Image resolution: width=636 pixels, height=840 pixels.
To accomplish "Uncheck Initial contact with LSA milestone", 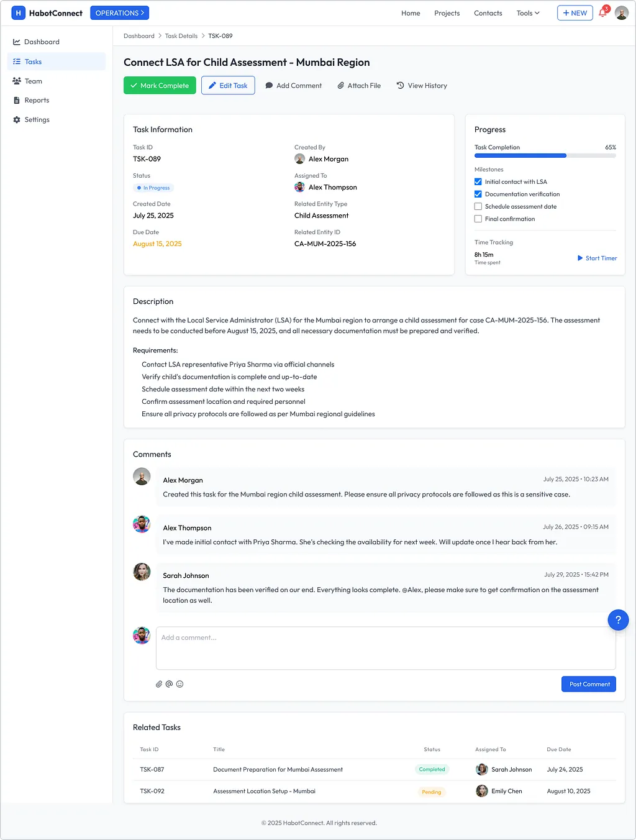I will pos(478,182).
